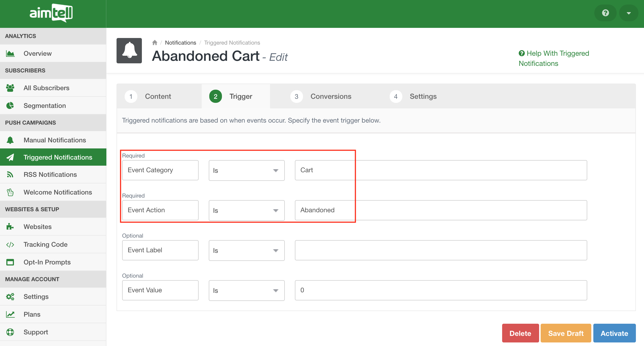Open Help With Triggered Notifications link
The height and width of the screenshot is (346, 644).
point(554,58)
